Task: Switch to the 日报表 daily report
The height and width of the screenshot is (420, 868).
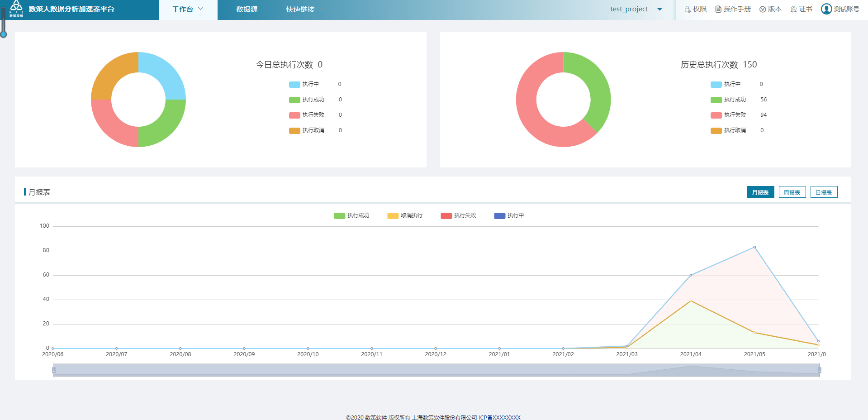Action: (x=824, y=192)
